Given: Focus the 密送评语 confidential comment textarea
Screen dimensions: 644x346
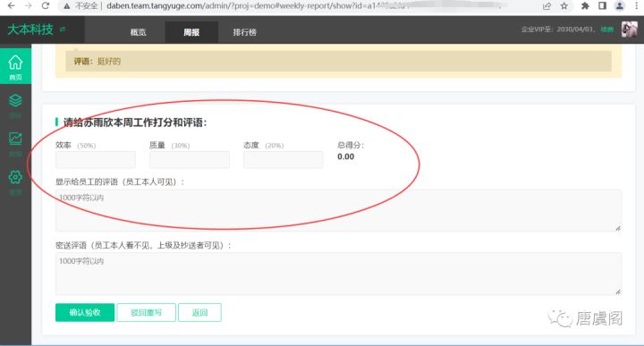Looking at the screenshot, I should 338,274.
